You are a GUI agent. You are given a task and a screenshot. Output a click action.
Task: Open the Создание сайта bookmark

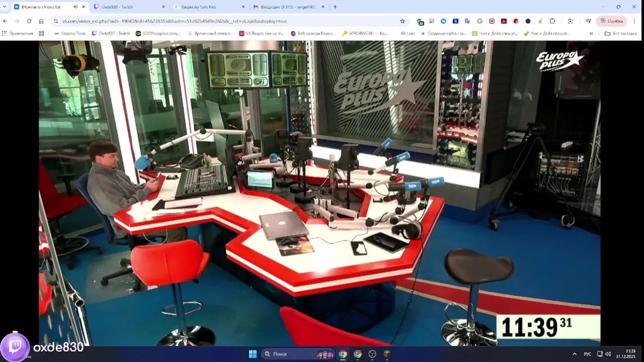pos(444,34)
